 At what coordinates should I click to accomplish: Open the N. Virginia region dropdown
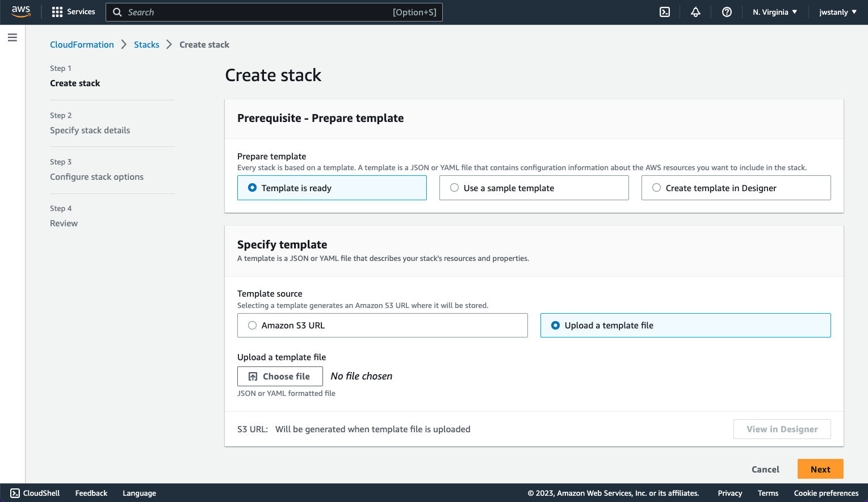[x=775, y=12]
